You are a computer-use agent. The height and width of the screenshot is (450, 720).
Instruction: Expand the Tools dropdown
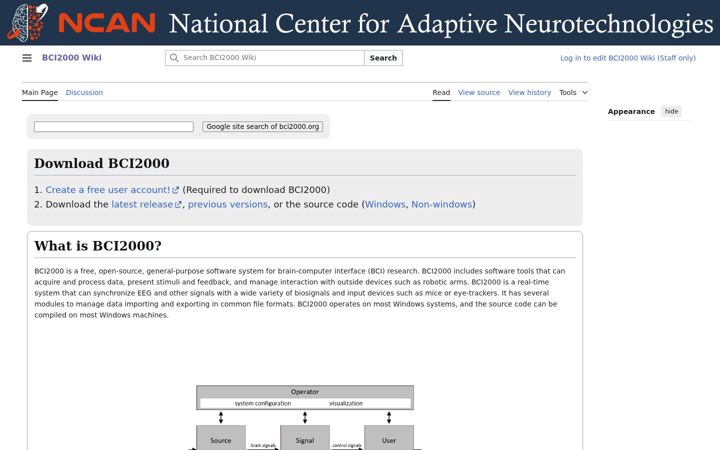[x=574, y=92]
